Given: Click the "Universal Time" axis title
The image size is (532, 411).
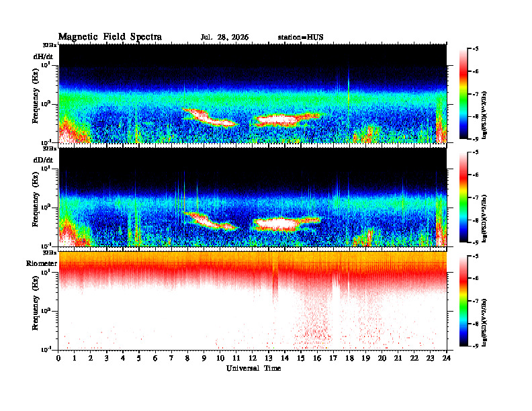Looking at the screenshot, I should point(253,368).
